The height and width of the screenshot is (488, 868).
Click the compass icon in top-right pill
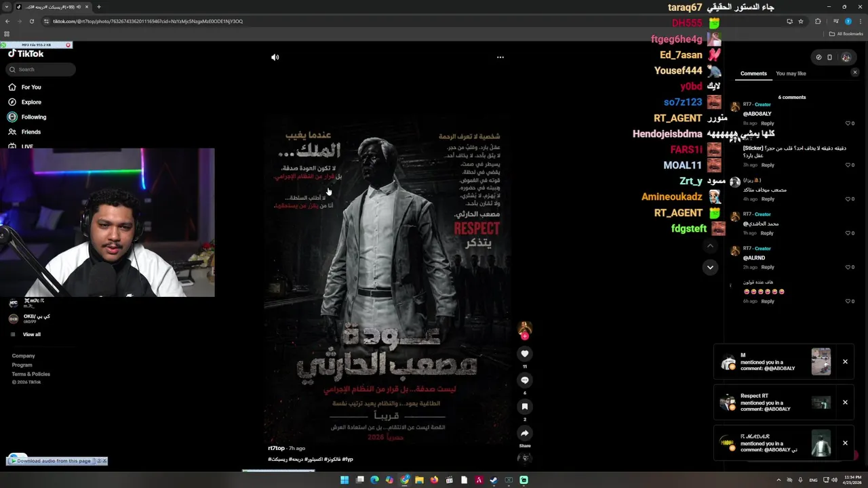(818, 57)
